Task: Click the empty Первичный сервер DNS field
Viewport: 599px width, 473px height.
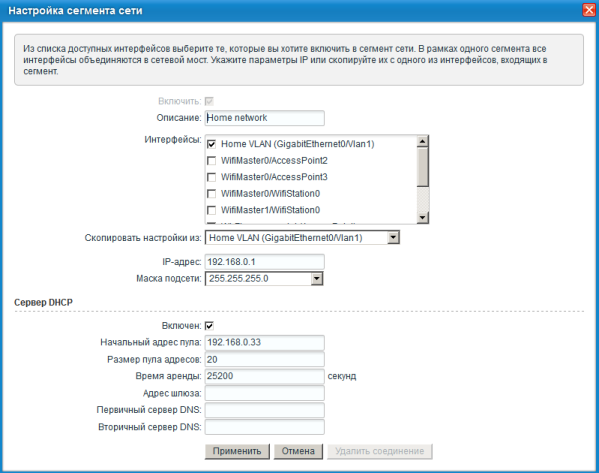Action: coord(265,410)
